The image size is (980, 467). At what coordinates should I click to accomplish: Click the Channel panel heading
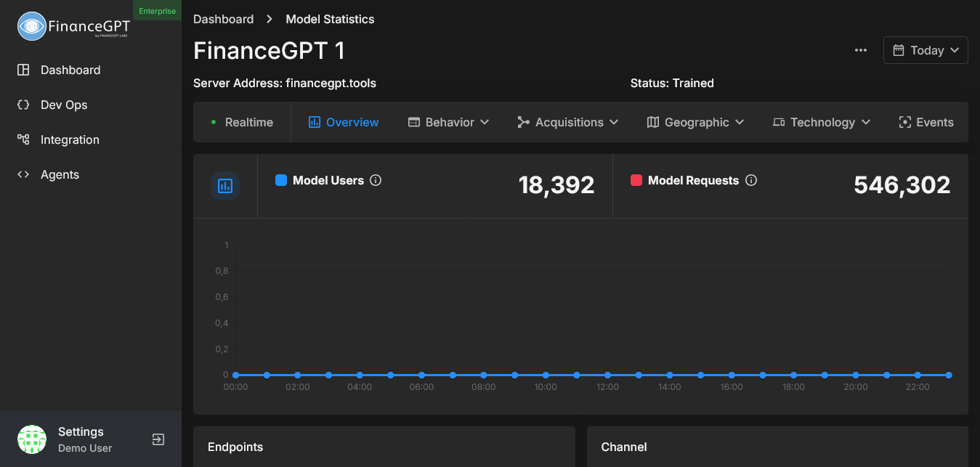point(624,447)
